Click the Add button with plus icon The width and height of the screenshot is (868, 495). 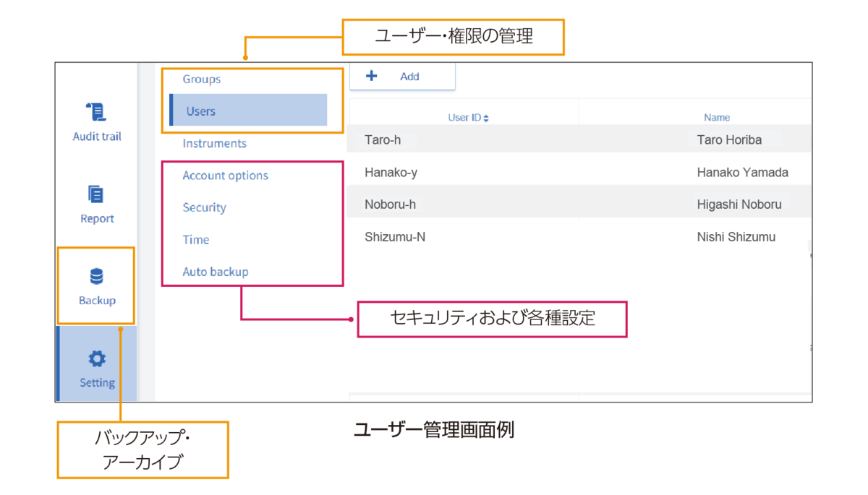pos(401,77)
